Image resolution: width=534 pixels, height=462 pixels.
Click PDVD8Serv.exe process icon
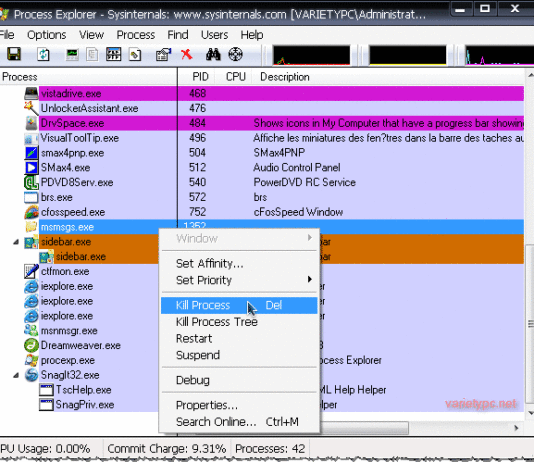pos(31,182)
